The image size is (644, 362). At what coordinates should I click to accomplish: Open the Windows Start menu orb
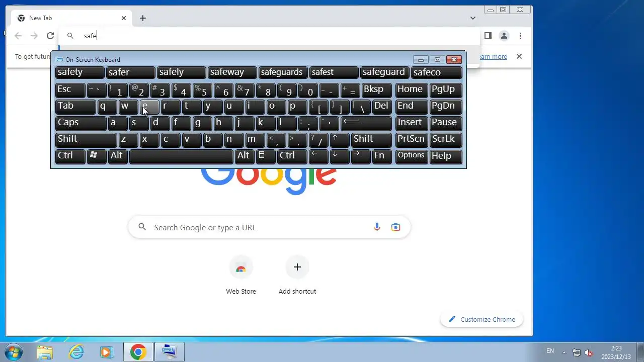click(x=13, y=352)
